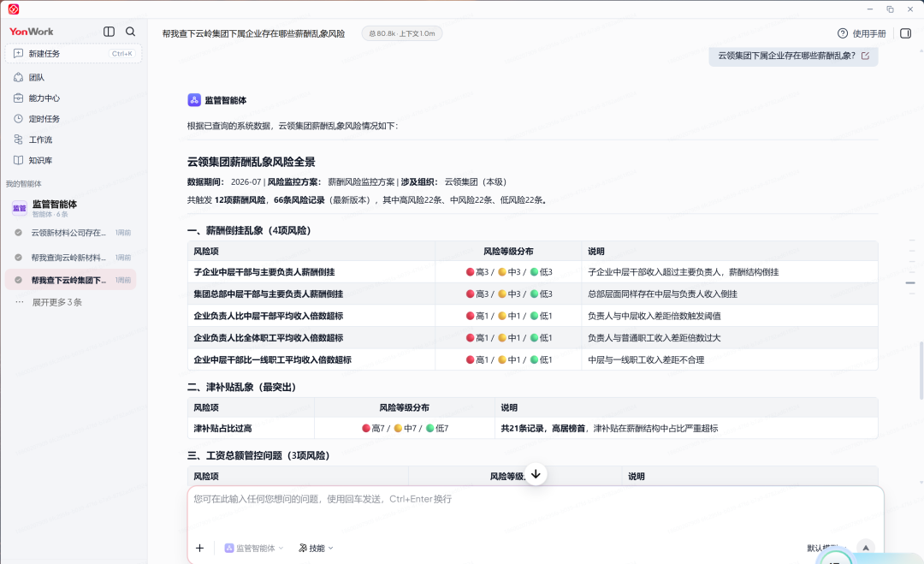The image size is (924, 564).
Task: Click the 定时任务 clock icon
Action: [x=18, y=118]
